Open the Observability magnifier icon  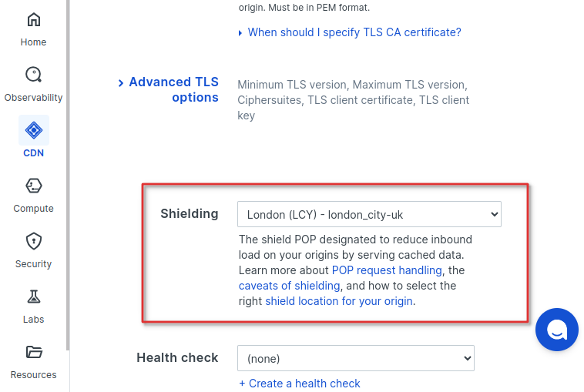34,75
